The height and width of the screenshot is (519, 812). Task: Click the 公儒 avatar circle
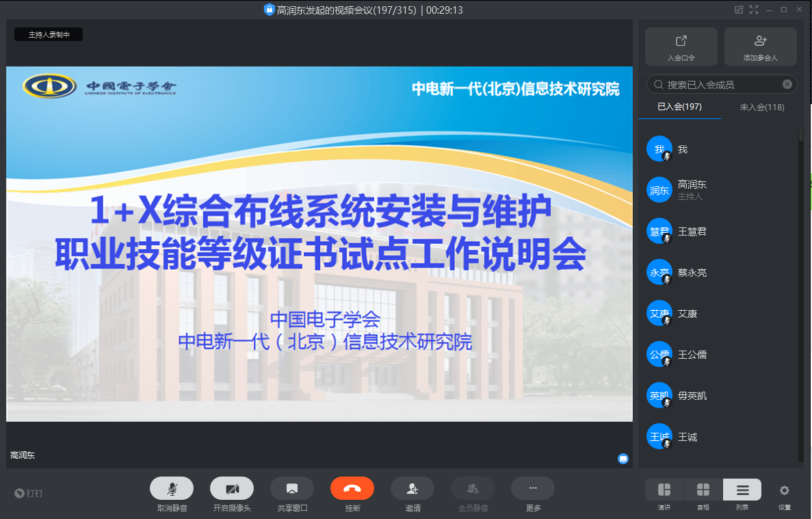click(659, 355)
